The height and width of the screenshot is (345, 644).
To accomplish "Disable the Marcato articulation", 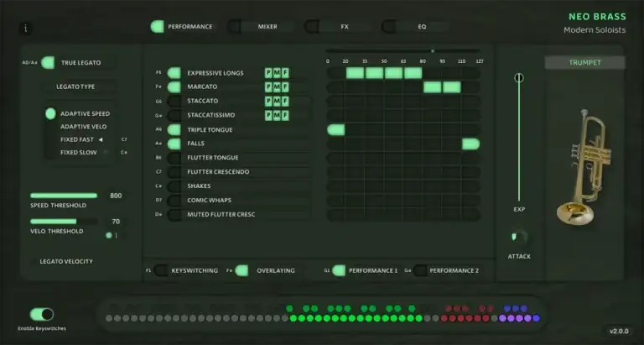I will (174, 87).
